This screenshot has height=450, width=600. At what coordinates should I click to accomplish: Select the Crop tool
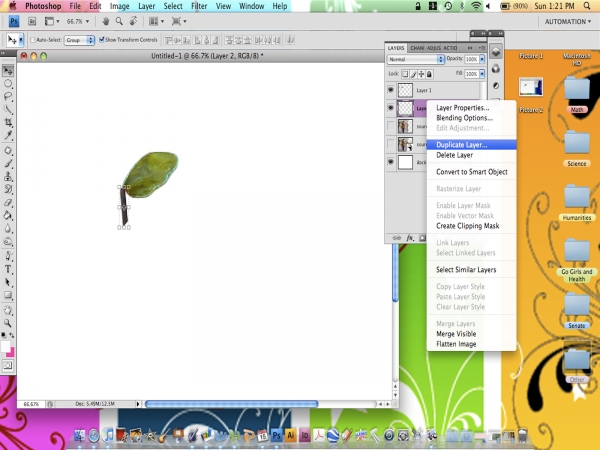point(8,122)
